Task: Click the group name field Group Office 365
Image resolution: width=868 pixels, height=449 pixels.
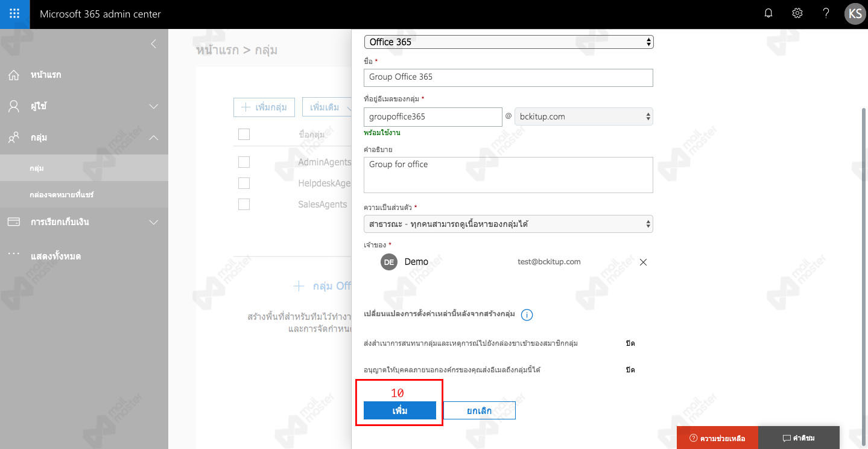Action: [x=508, y=77]
